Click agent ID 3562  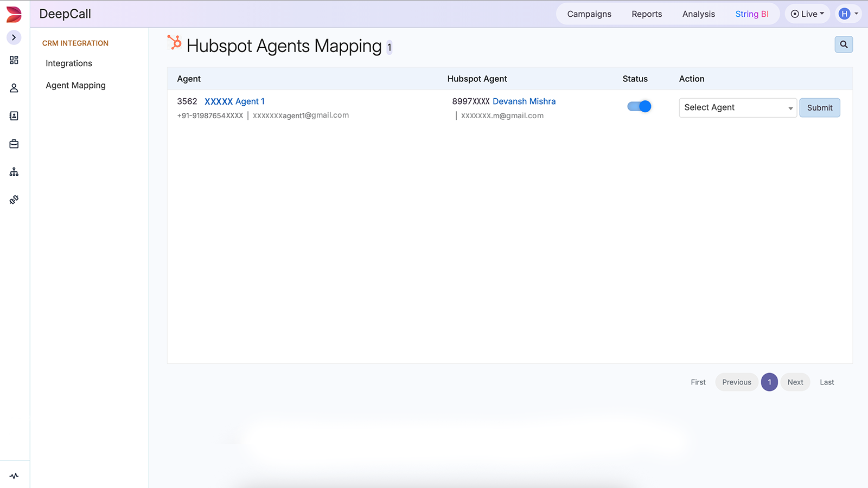[187, 101]
